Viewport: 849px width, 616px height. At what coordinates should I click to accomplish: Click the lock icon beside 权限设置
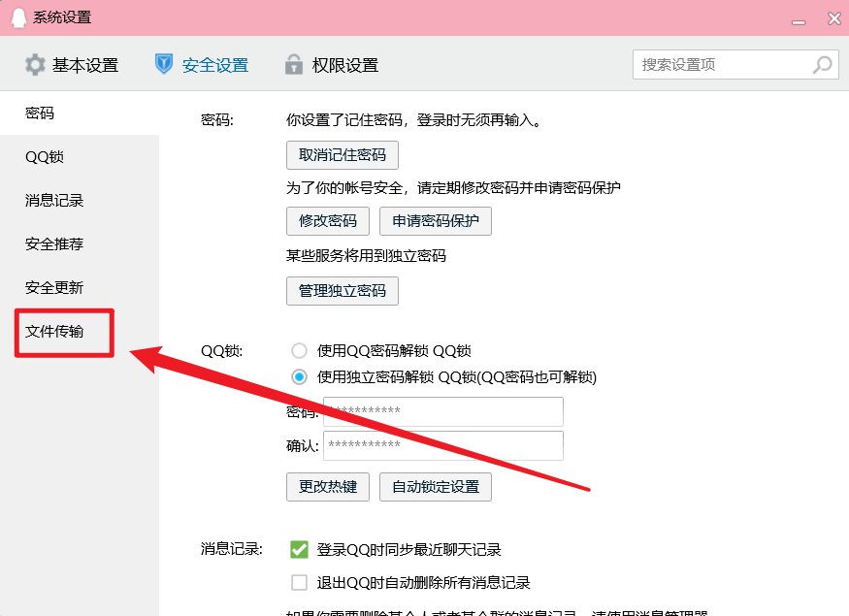293,64
